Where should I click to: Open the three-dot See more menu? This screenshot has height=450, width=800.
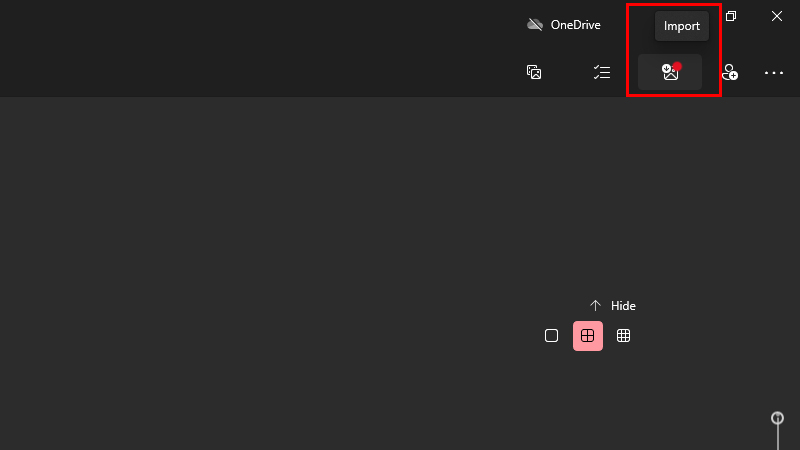773,73
